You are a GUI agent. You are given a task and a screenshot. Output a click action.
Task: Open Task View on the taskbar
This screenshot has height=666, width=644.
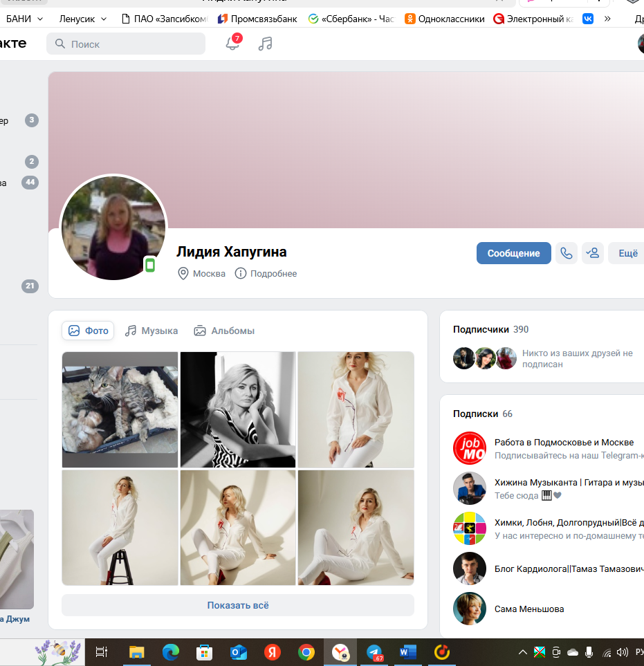[x=102, y=652]
